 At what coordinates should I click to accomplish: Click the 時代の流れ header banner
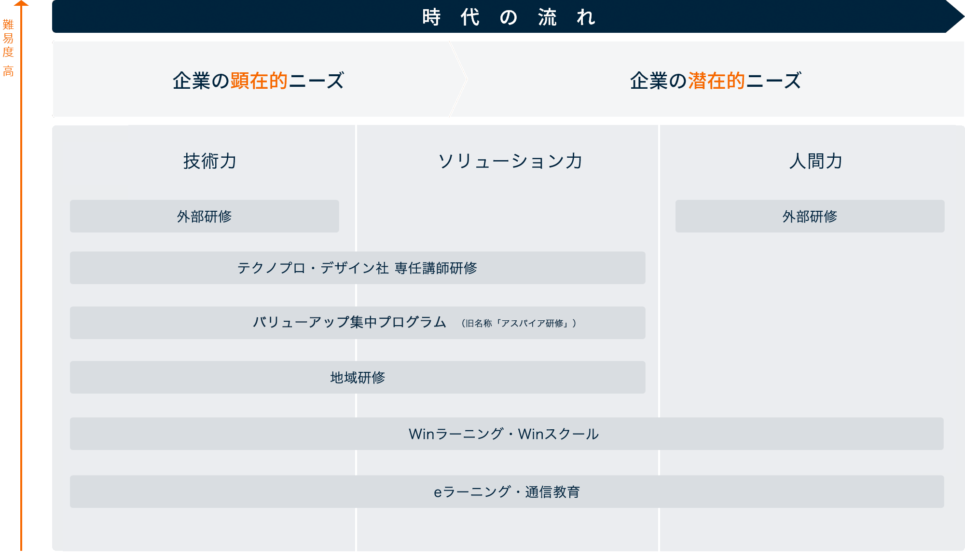pos(508,17)
